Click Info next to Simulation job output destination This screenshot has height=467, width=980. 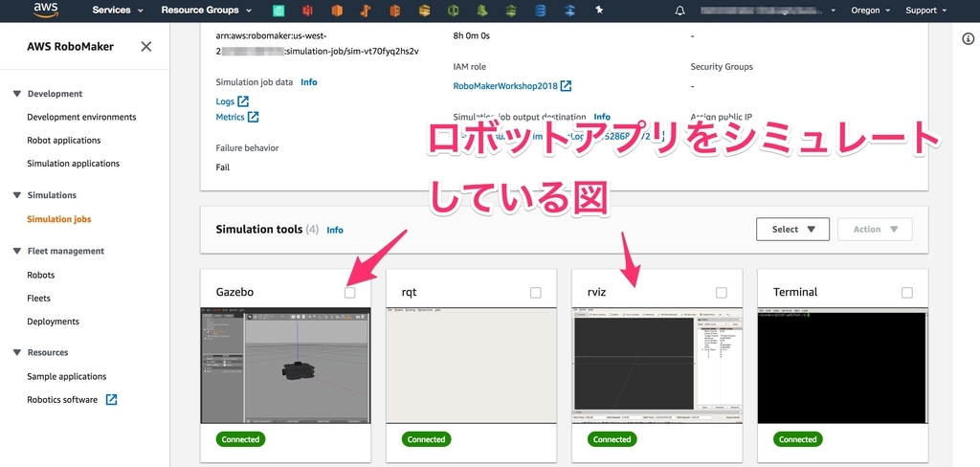click(602, 117)
